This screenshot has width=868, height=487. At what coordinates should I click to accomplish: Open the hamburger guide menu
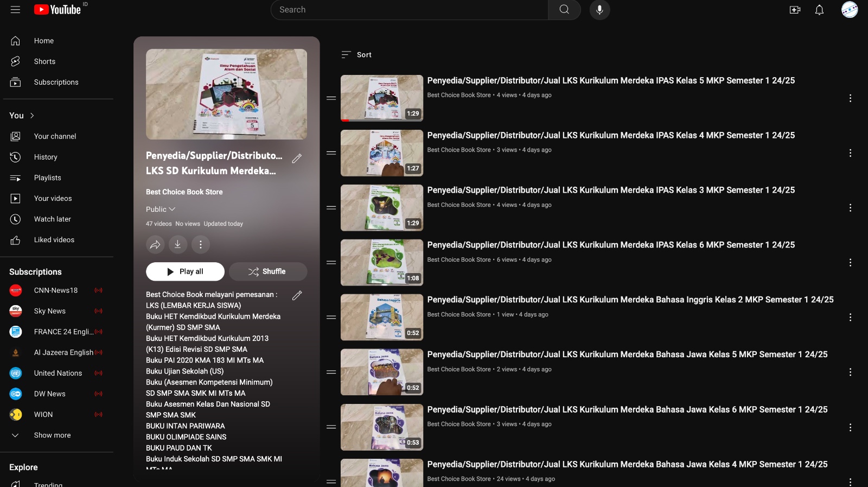[15, 10]
